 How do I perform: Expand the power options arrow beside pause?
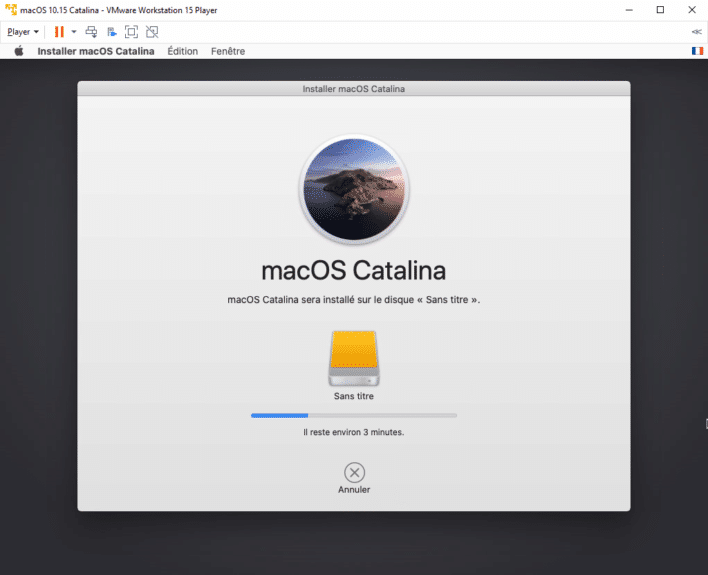click(x=74, y=32)
